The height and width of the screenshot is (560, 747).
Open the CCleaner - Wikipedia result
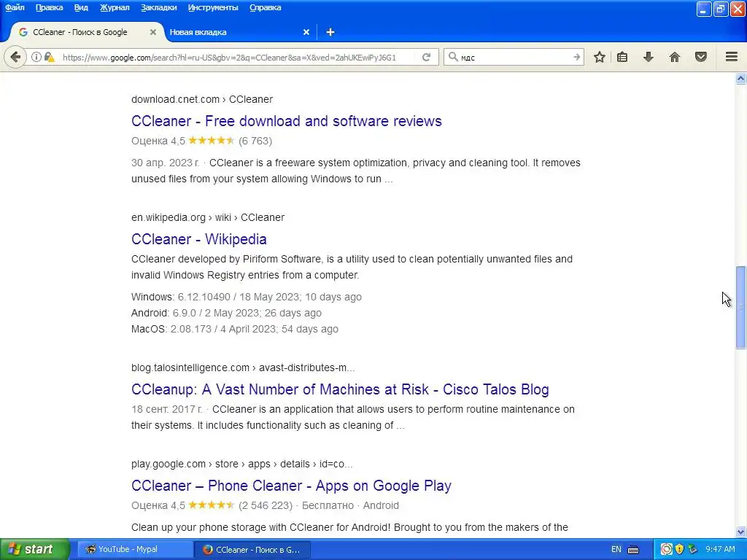(198, 239)
